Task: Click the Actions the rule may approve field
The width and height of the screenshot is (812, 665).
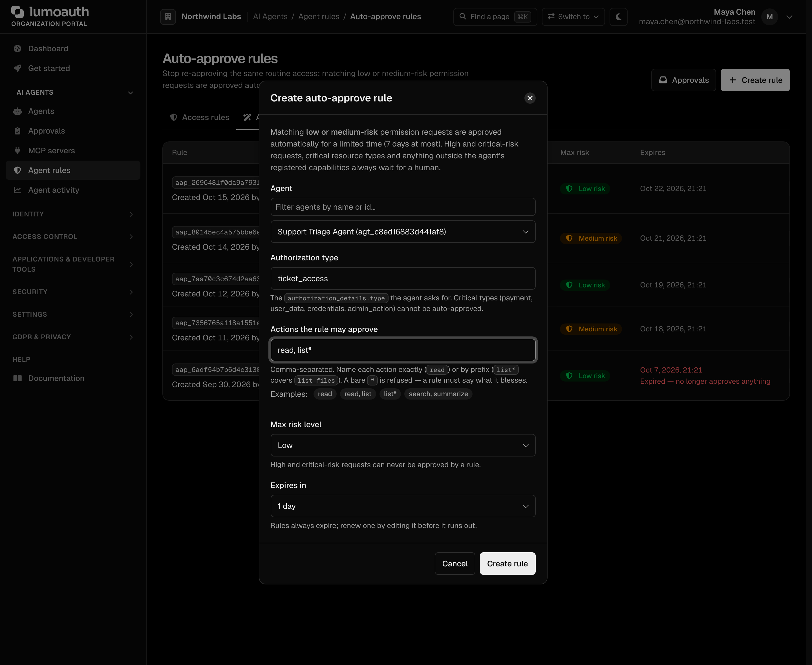Action: click(403, 350)
